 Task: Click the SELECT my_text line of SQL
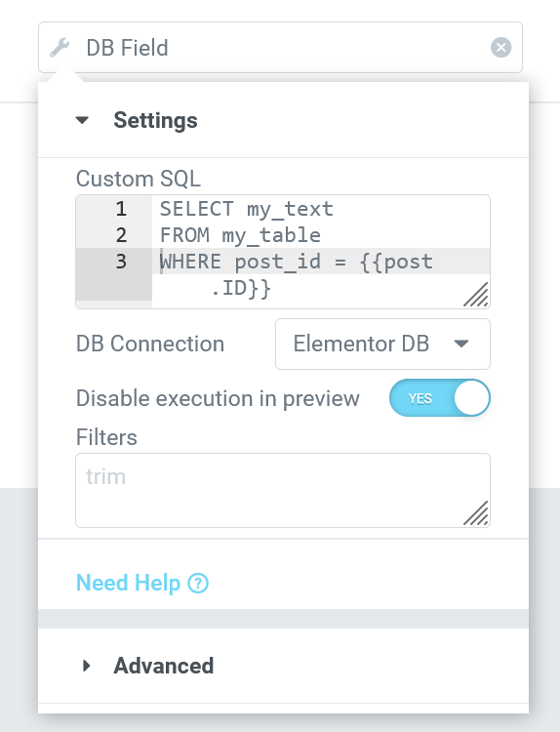click(247, 209)
